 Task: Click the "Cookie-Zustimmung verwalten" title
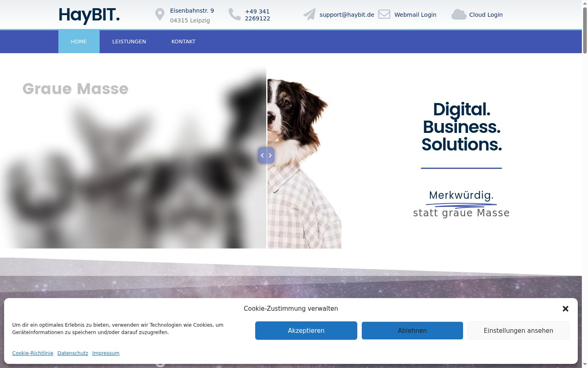point(291,309)
